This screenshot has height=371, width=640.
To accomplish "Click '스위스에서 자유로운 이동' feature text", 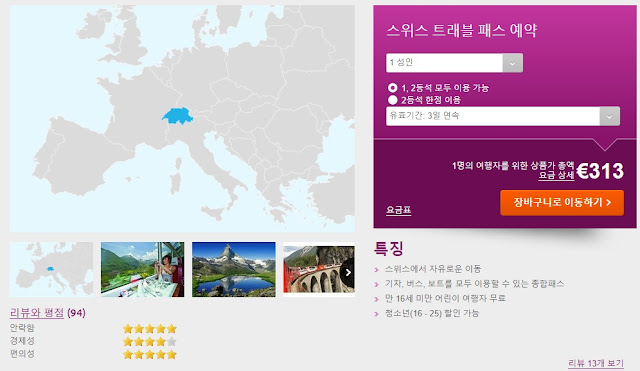I will [433, 269].
